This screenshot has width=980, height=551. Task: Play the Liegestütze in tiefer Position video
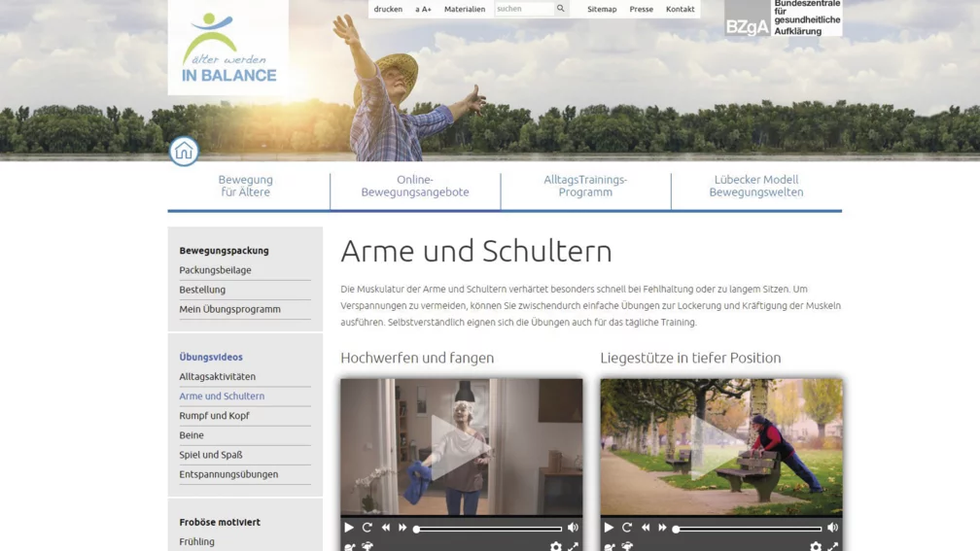click(609, 528)
